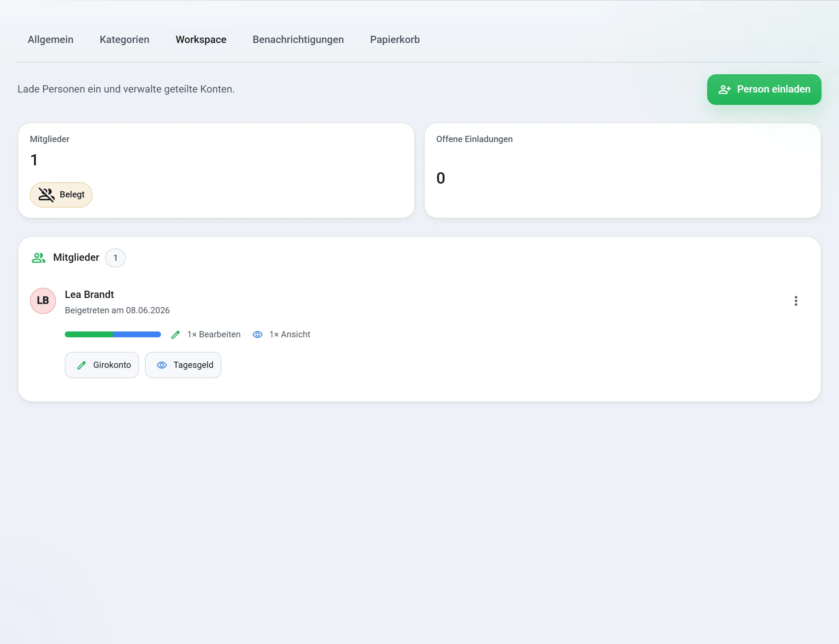Click the green members group icon

click(38, 258)
